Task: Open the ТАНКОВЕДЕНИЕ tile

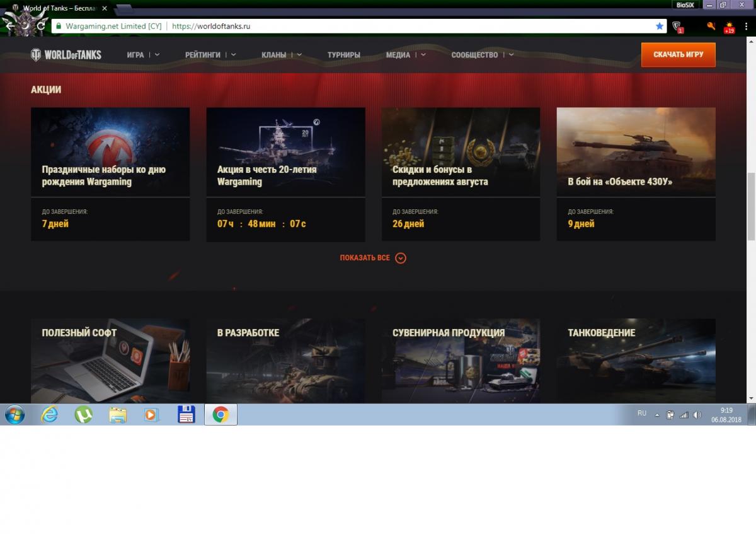Action: (x=636, y=361)
